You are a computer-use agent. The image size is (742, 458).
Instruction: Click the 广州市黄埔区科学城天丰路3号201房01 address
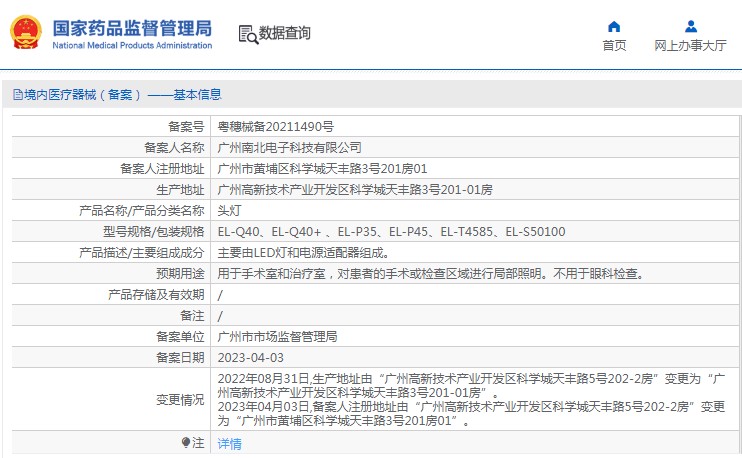pyautogui.click(x=322, y=168)
